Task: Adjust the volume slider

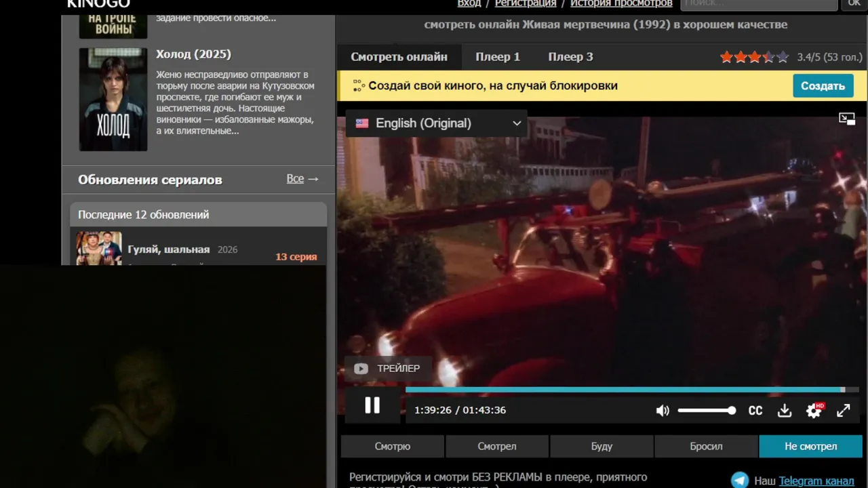Action: tap(706, 411)
